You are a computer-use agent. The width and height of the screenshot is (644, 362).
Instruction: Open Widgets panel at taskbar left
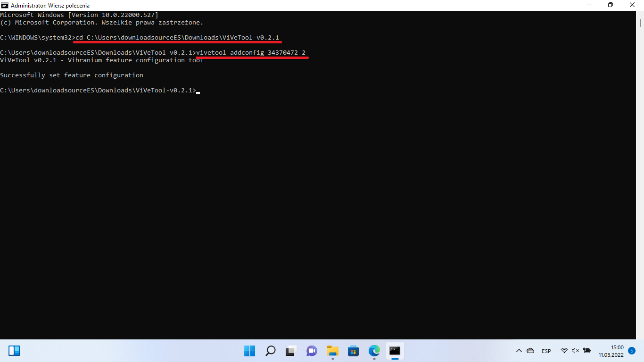(x=14, y=351)
